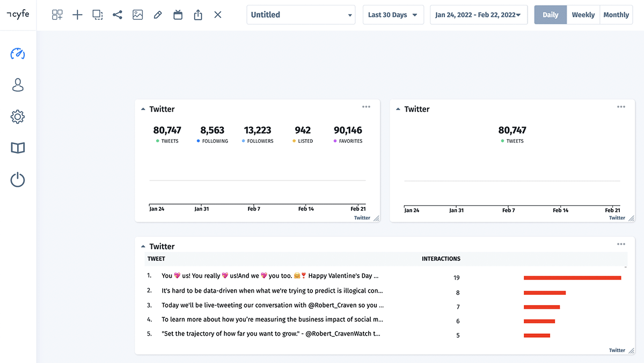Open the help book sidebar icon
This screenshot has width=644, height=363.
click(18, 148)
